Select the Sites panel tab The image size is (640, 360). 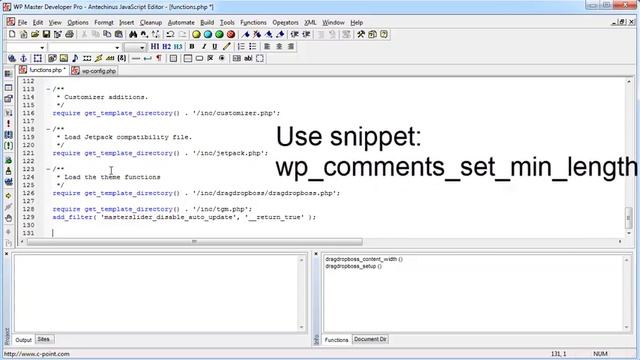[44, 339]
